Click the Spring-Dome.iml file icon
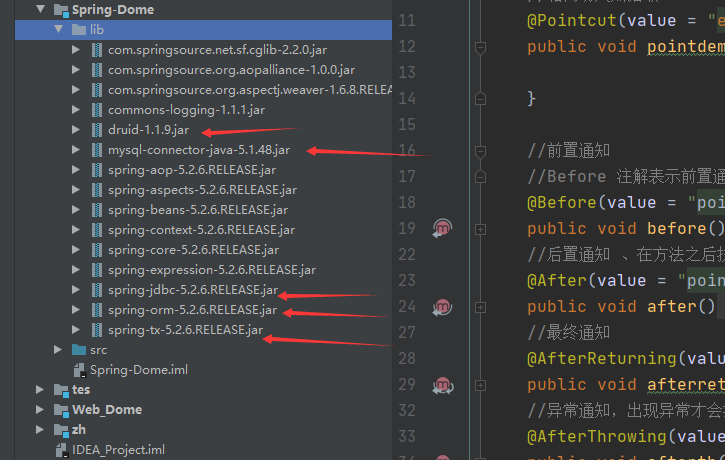The image size is (725, 460). coord(79,370)
